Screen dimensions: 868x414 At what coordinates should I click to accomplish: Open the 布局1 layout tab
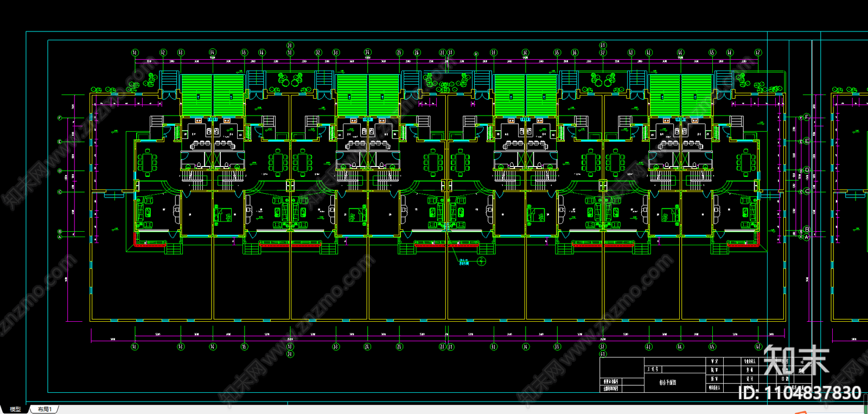click(x=45, y=409)
